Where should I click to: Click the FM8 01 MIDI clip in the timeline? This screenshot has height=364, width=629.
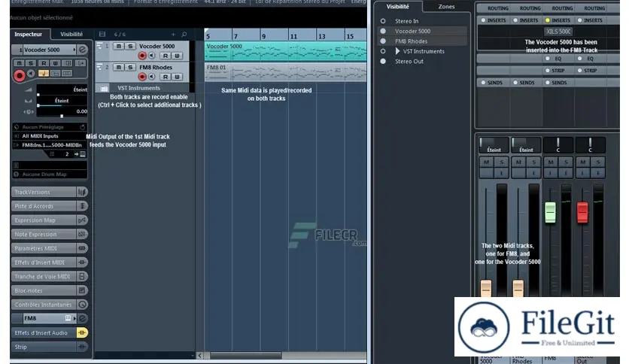[x=285, y=72]
